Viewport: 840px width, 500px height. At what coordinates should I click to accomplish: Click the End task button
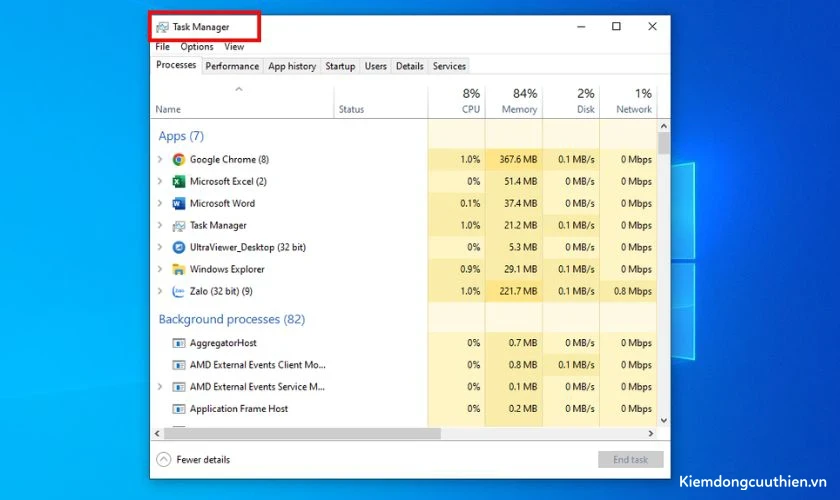coord(631,459)
